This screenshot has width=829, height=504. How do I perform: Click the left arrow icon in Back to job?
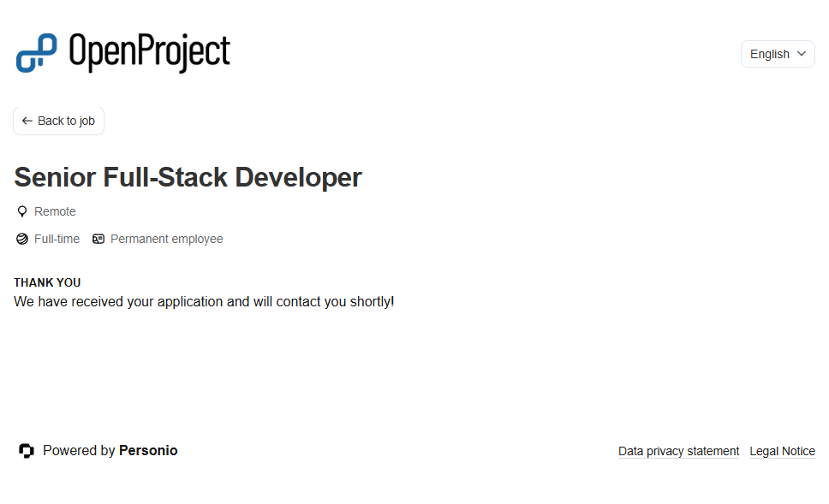(27, 121)
